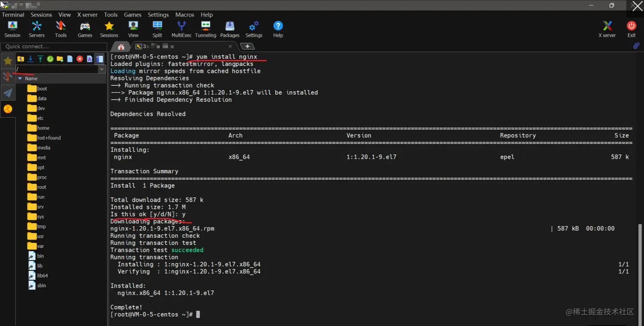Open a new tab with plus button
Image resolution: width=644 pixels, height=326 pixels.
[x=247, y=46]
